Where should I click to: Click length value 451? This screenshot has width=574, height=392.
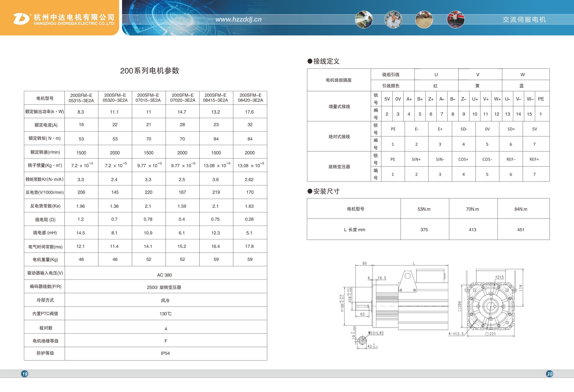point(521,230)
